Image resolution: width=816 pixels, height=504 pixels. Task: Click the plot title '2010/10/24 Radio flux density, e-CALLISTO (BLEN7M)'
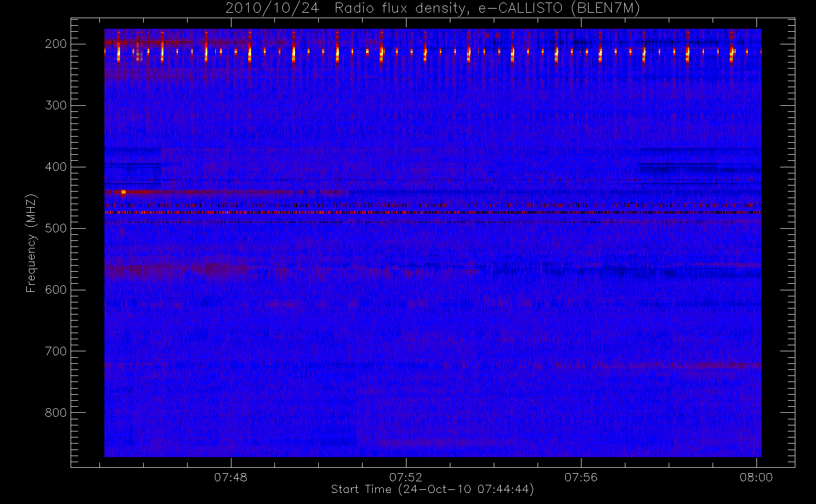coord(432,9)
